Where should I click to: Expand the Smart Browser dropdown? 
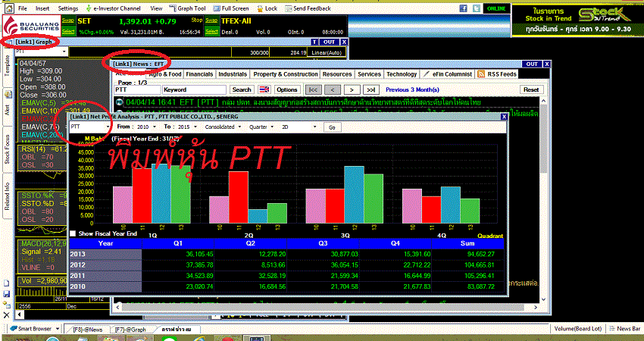pos(58,329)
